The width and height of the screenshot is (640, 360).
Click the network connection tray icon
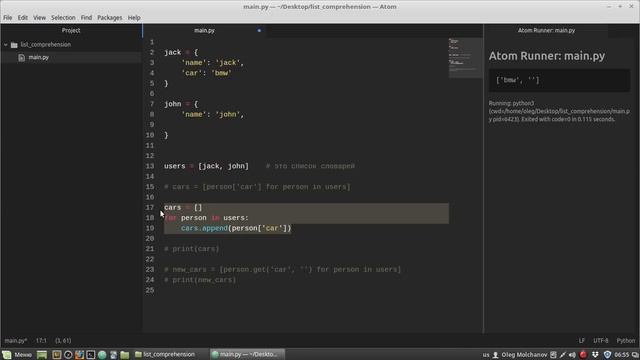pos(563,355)
